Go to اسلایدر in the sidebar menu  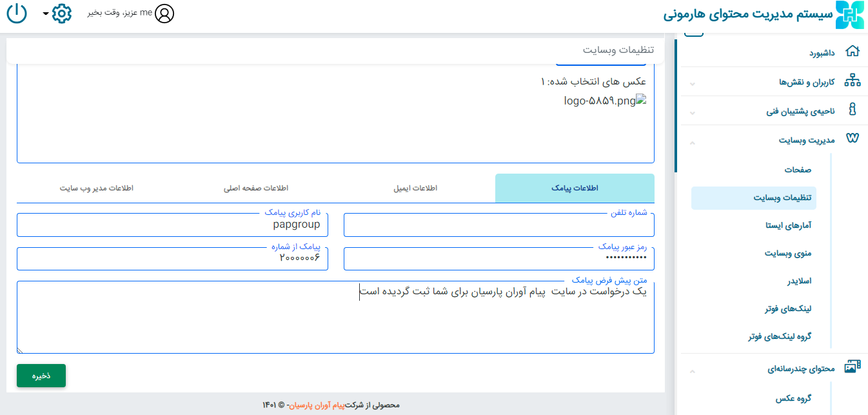tap(798, 281)
